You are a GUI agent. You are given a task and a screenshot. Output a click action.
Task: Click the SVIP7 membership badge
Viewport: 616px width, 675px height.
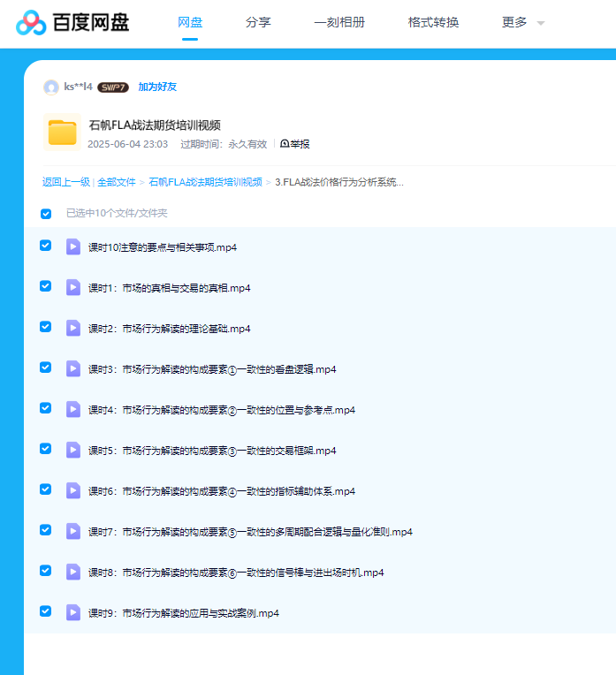113,87
